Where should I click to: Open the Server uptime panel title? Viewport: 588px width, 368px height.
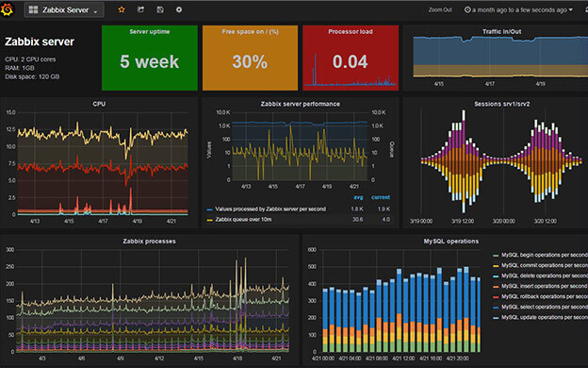pyautogui.click(x=150, y=31)
